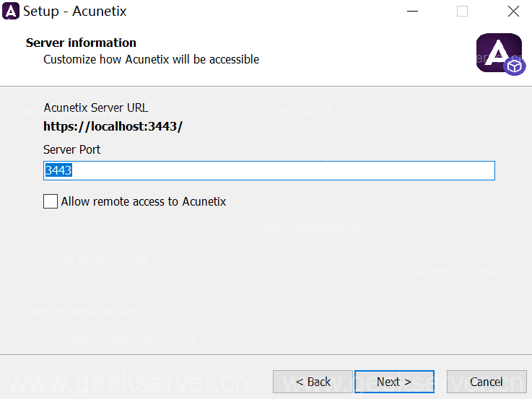The height and width of the screenshot is (399, 532).
Task: Go back with the Back button
Action: pyautogui.click(x=313, y=382)
